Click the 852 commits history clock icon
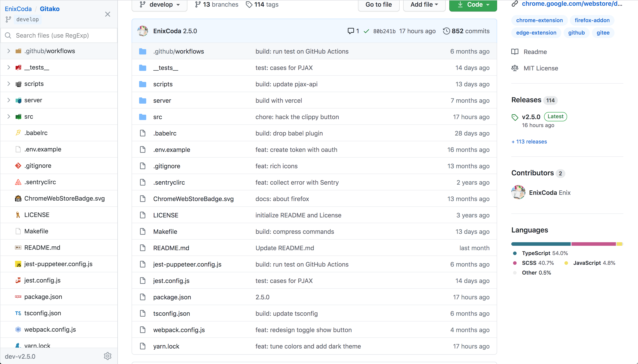 447,31
